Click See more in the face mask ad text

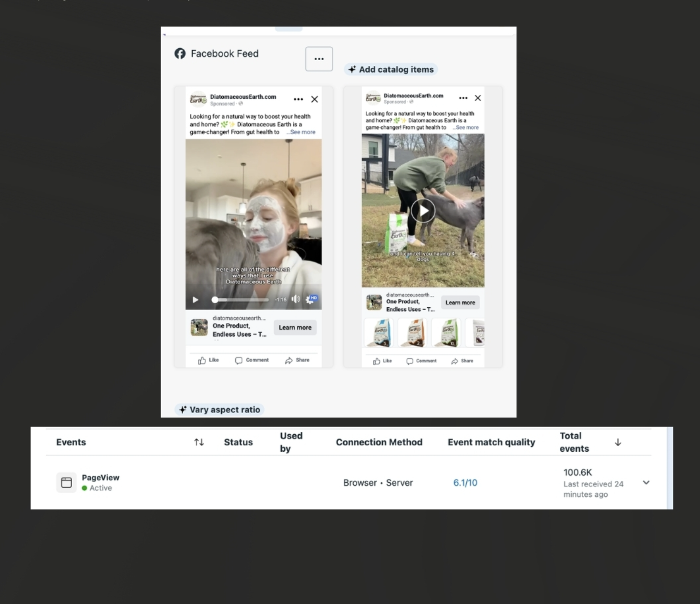[302, 132]
